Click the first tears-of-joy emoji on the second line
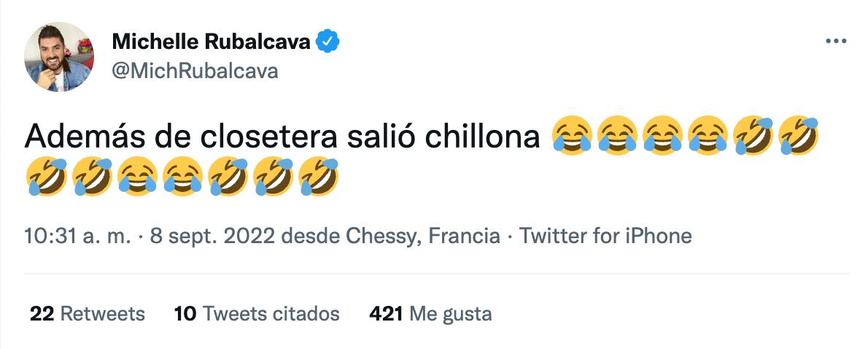 coord(138,175)
